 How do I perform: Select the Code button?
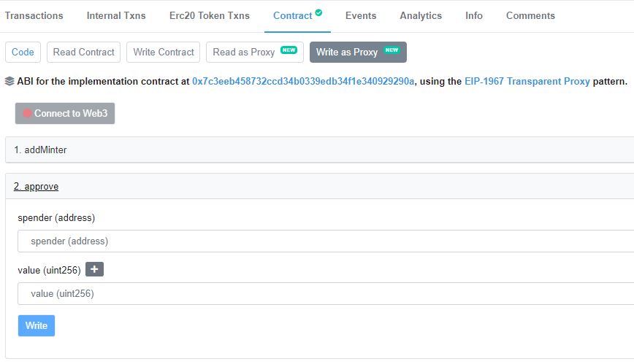click(x=23, y=52)
